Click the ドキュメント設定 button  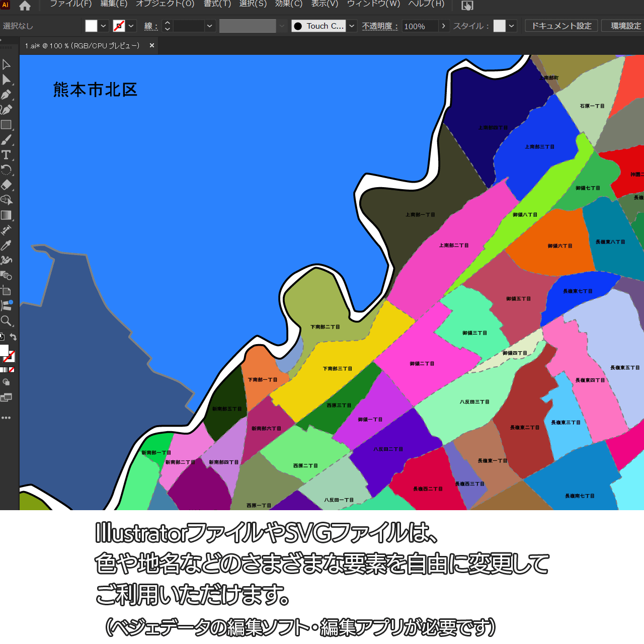(561, 26)
